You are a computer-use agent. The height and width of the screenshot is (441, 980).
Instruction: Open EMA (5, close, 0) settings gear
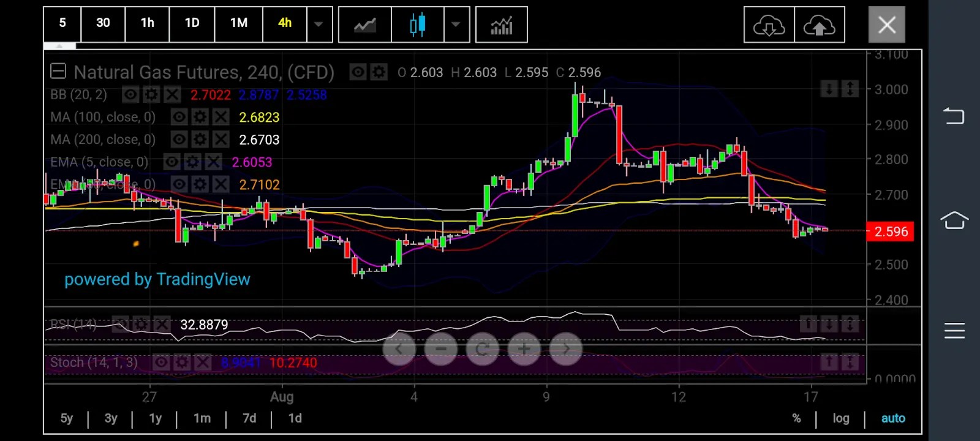click(x=192, y=162)
